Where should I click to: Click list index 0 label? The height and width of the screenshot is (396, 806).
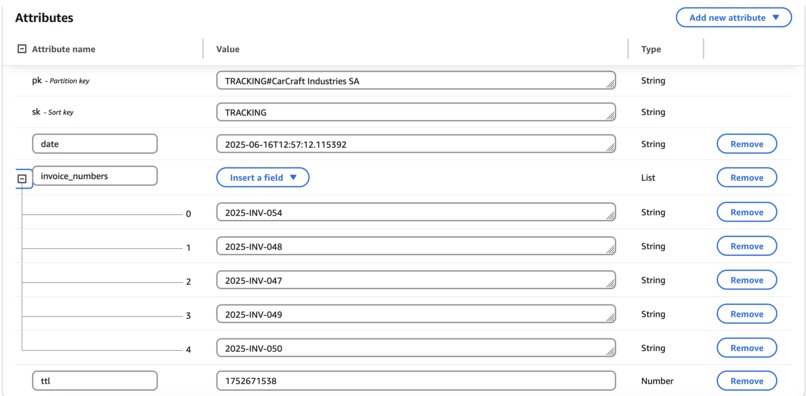[188, 214]
